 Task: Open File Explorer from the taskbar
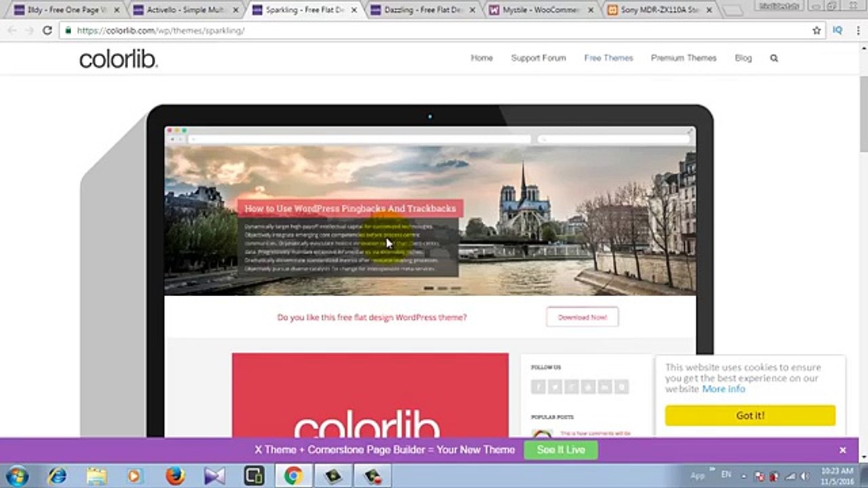coord(96,476)
